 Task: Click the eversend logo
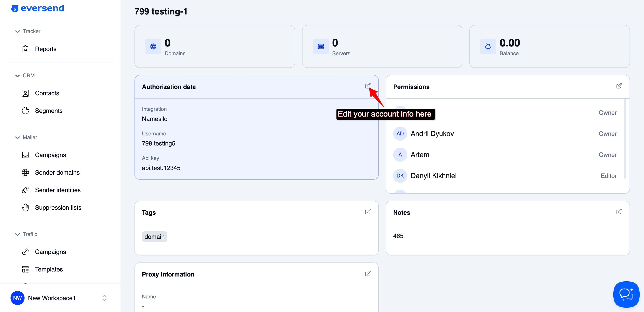point(37,9)
